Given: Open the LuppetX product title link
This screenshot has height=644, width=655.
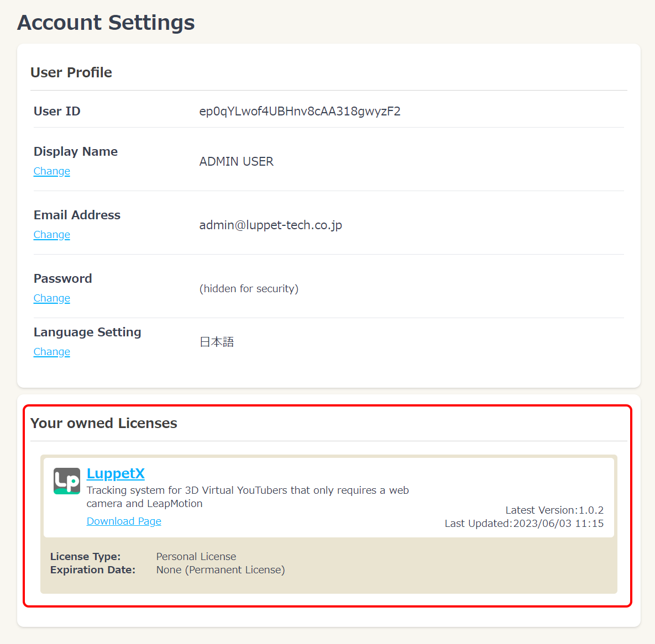Looking at the screenshot, I should pos(116,473).
